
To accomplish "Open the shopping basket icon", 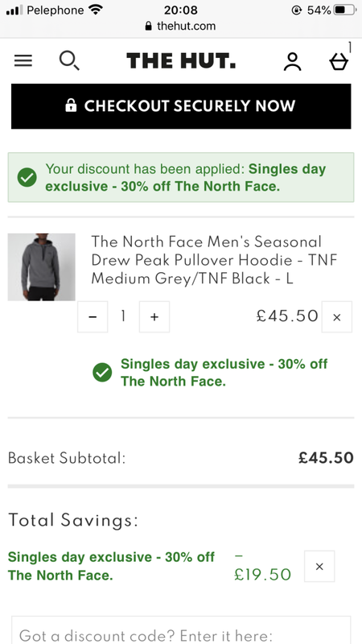I will [x=339, y=62].
